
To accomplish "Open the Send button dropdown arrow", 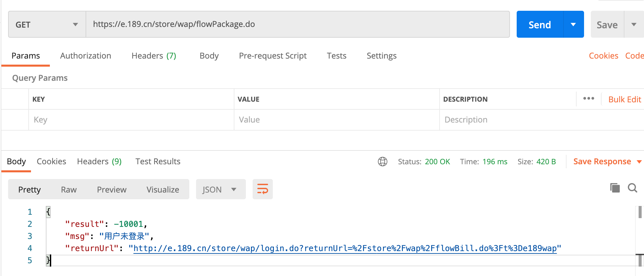I will pyautogui.click(x=574, y=24).
